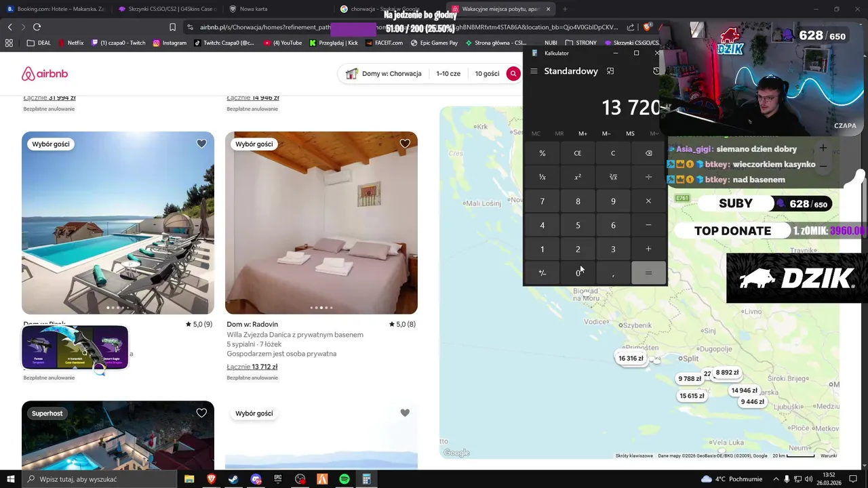Click the 16 316 zł map price marker
This screenshot has width=868, height=488.
coord(631,358)
